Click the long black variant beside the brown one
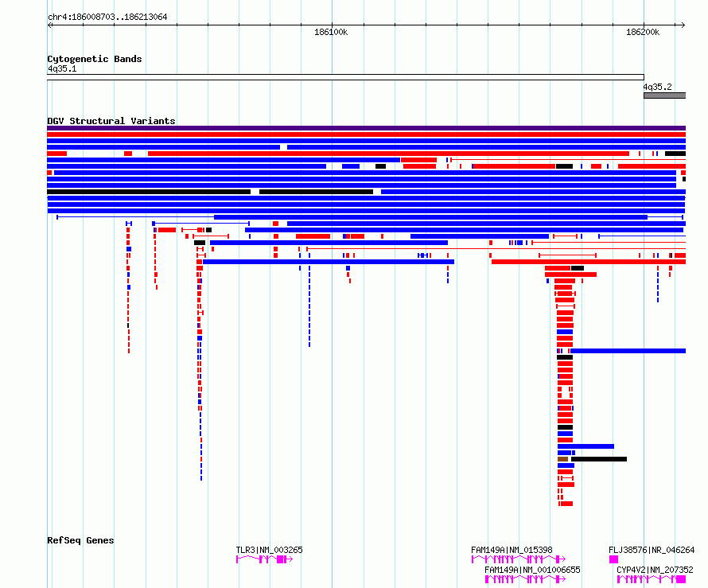Viewport: 708px width, 588px height. pos(599,459)
